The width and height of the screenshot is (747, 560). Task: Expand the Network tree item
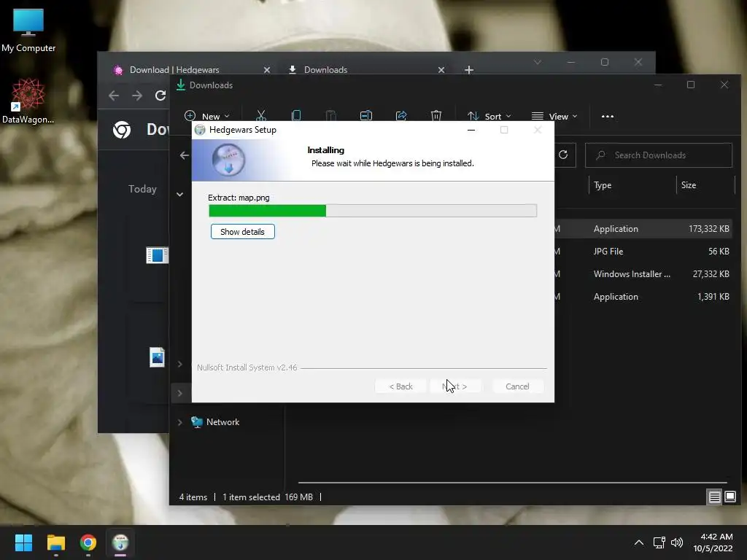point(179,422)
